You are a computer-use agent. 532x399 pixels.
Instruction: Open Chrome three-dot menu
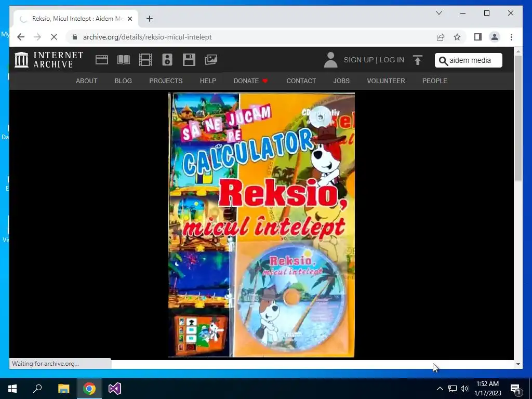(511, 37)
